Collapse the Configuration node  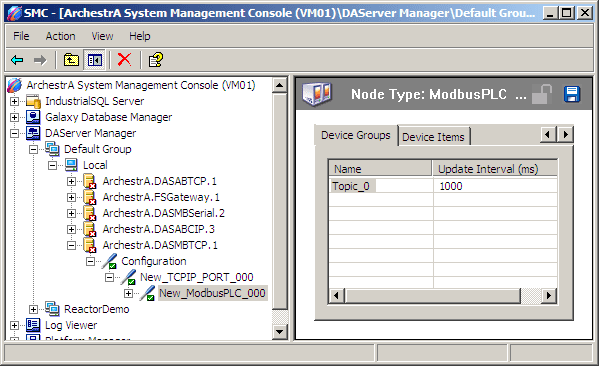[x=91, y=262]
